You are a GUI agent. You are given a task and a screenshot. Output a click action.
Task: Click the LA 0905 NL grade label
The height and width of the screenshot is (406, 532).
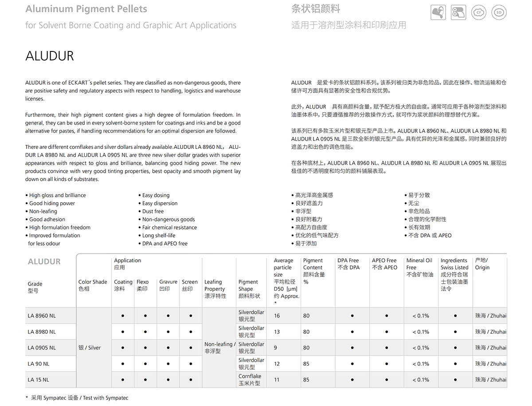click(x=42, y=348)
